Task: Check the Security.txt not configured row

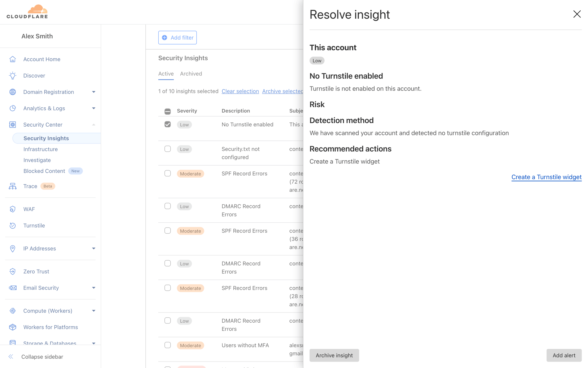Action: [168, 149]
